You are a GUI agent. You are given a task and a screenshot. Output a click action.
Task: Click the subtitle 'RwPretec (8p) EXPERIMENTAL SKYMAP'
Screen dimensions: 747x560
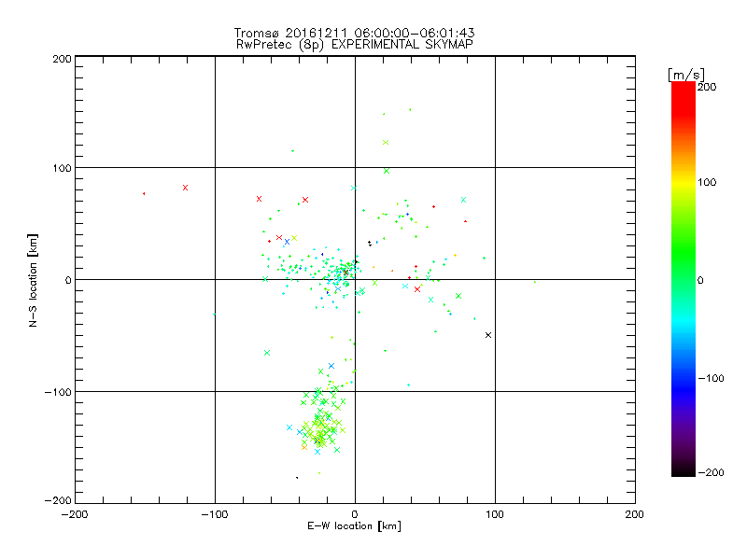click(355, 45)
